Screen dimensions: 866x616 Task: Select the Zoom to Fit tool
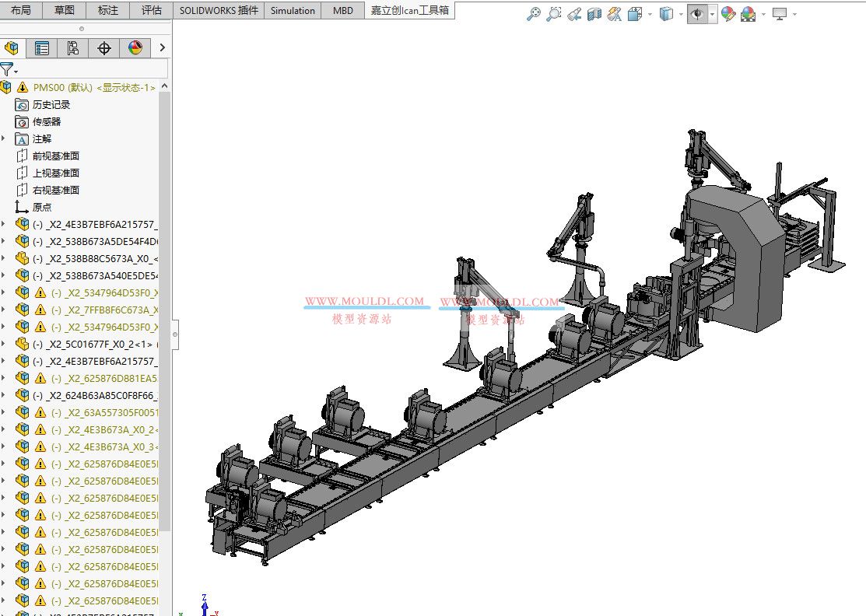pos(532,13)
